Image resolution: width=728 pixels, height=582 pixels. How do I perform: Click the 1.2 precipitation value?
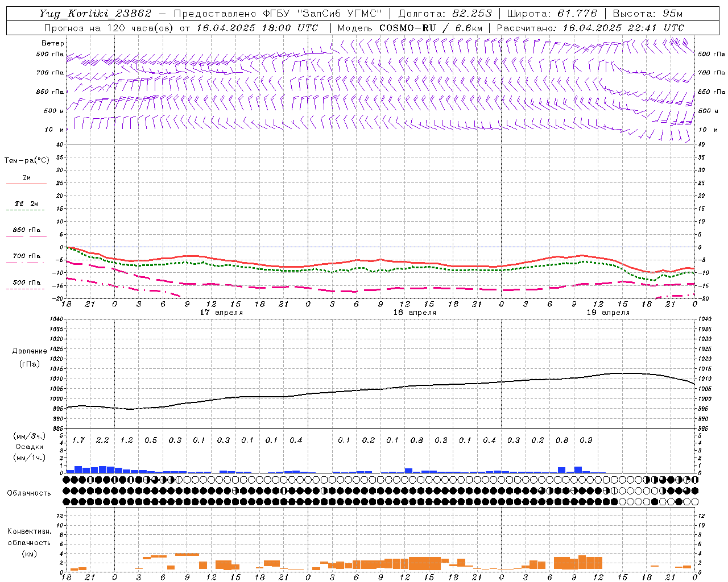[x=126, y=440]
